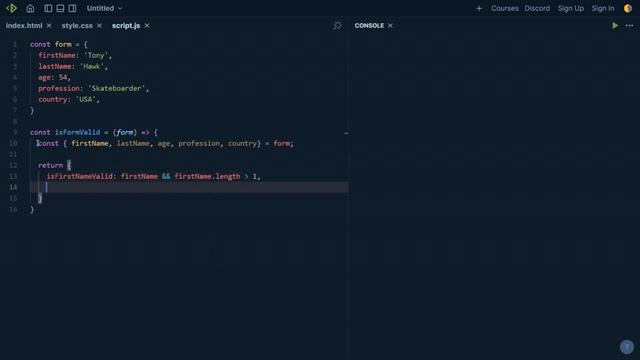Select the CONSOLE tab
This screenshot has width=640, height=360.
369,25
